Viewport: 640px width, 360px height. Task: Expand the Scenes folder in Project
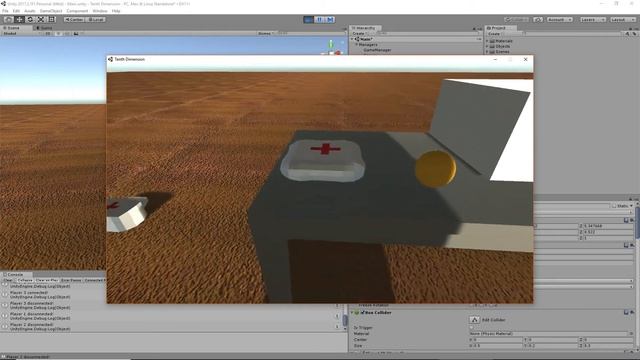(487, 51)
